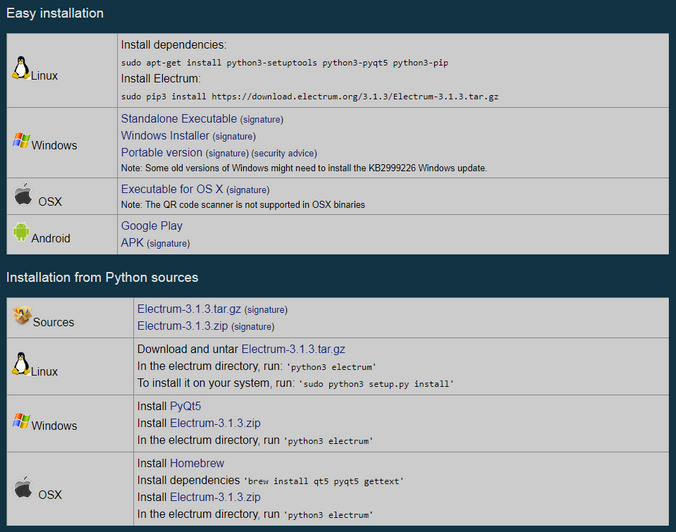Image resolution: width=676 pixels, height=532 pixels.
Task: Click the pip3 install Electrum command text
Action: coord(310,97)
